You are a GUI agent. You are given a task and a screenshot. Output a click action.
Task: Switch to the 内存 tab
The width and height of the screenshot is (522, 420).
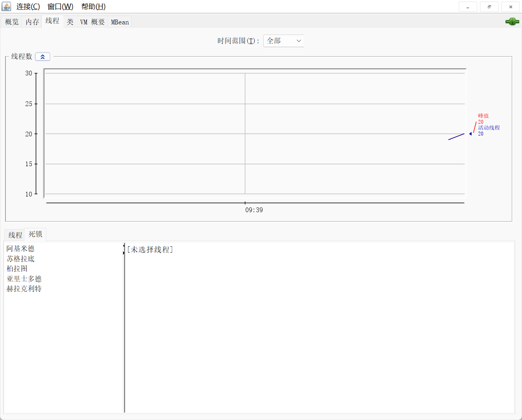(32, 22)
